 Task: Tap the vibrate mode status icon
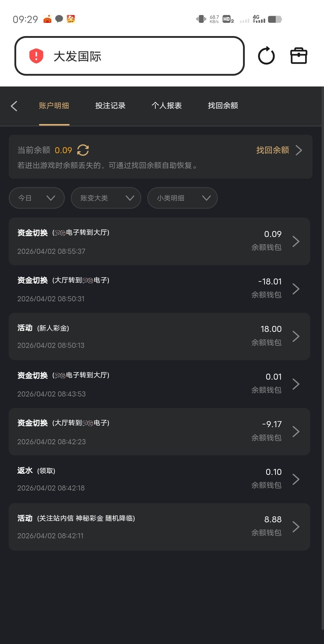coord(201,19)
